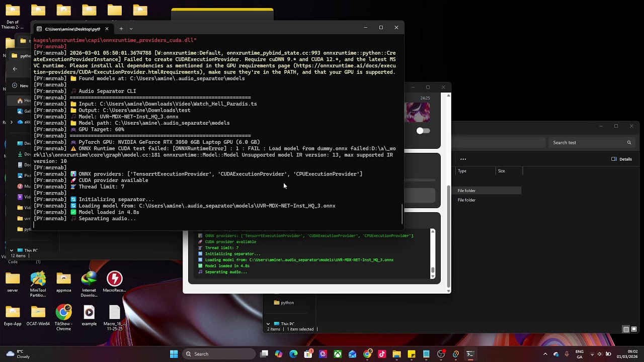
Task: Switch to details view in Explorer status bar
Action: point(626,329)
